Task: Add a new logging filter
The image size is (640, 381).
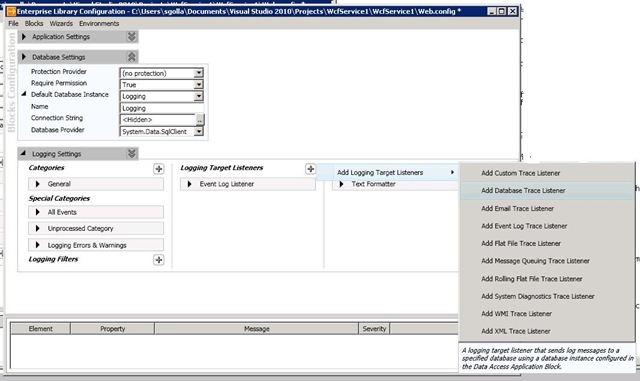Action: click(159, 260)
